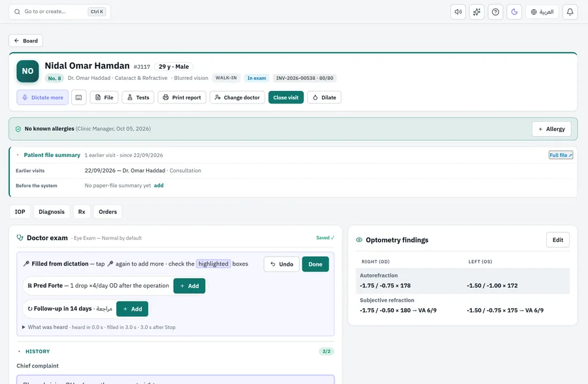Start Dictate more with microphone
588x384 pixels.
(42, 97)
